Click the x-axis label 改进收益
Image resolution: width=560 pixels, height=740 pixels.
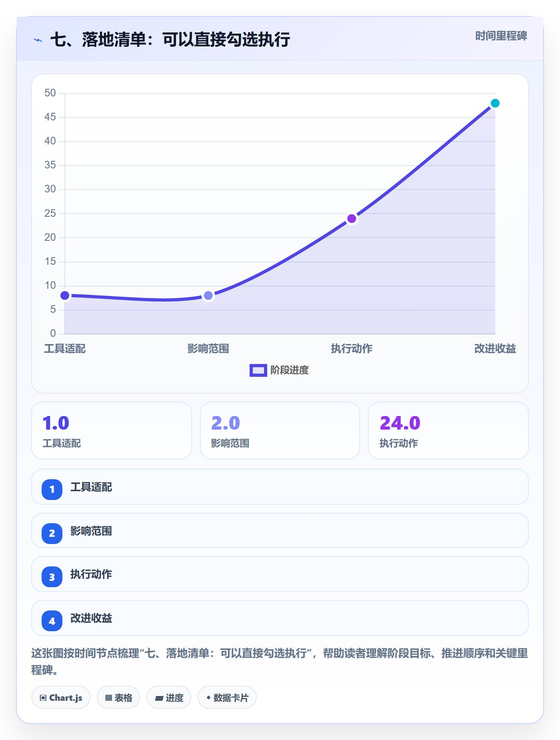pyautogui.click(x=495, y=349)
